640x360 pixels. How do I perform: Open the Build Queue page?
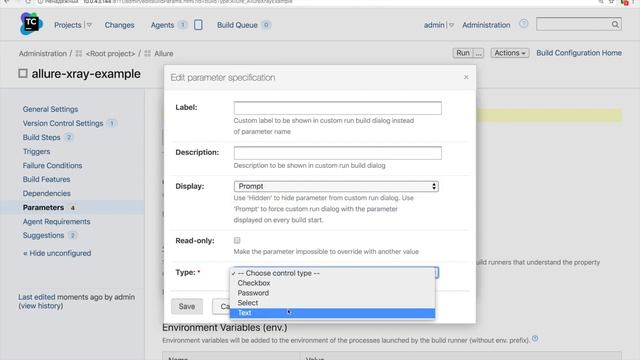(237, 25)
